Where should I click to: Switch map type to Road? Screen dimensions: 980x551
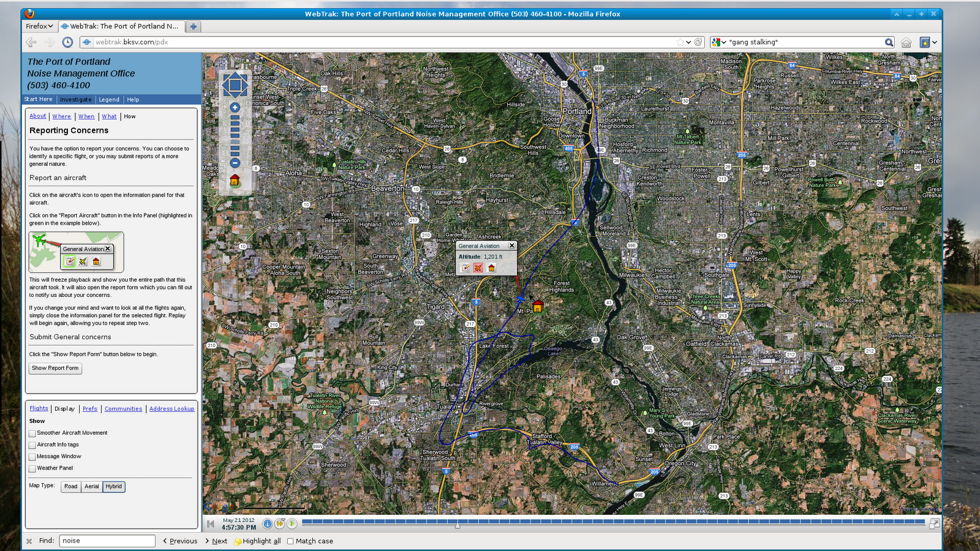(x=71, y=487)
